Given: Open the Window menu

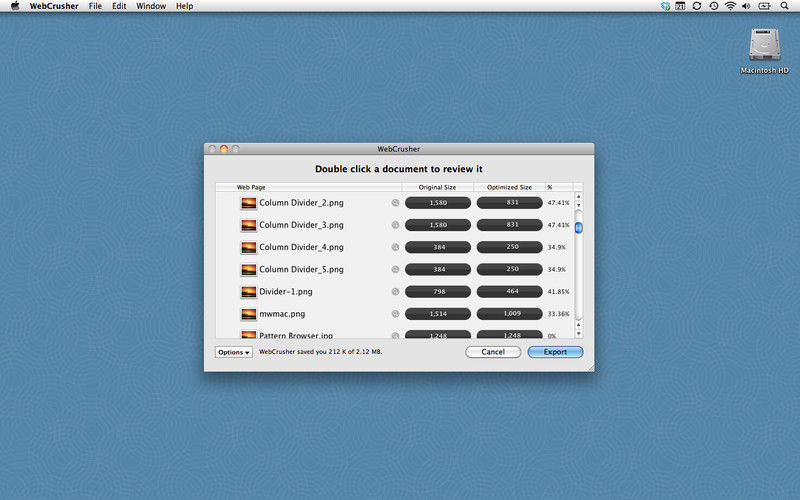Looking at the screenshot, I should pyautogui.click(x=151, y=6).
